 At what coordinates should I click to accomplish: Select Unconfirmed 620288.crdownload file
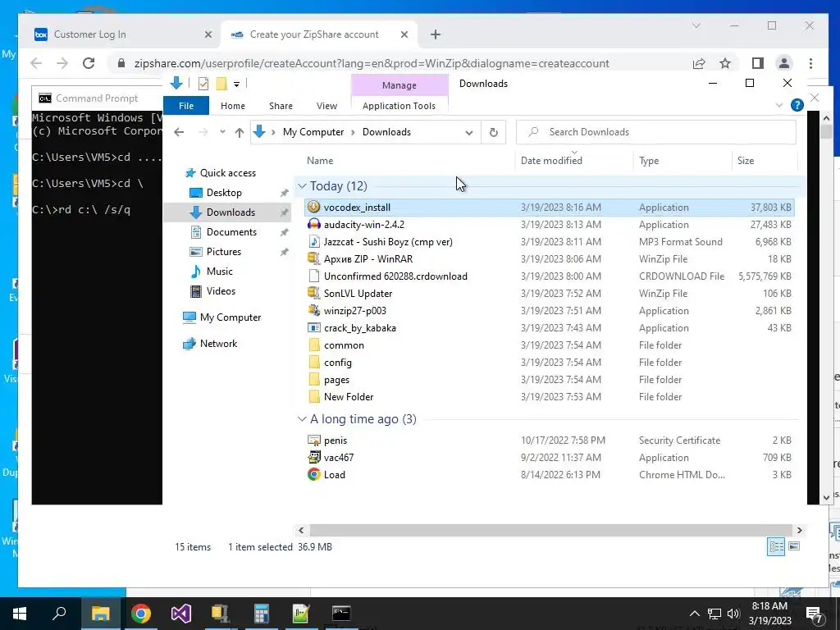[395, 276]
